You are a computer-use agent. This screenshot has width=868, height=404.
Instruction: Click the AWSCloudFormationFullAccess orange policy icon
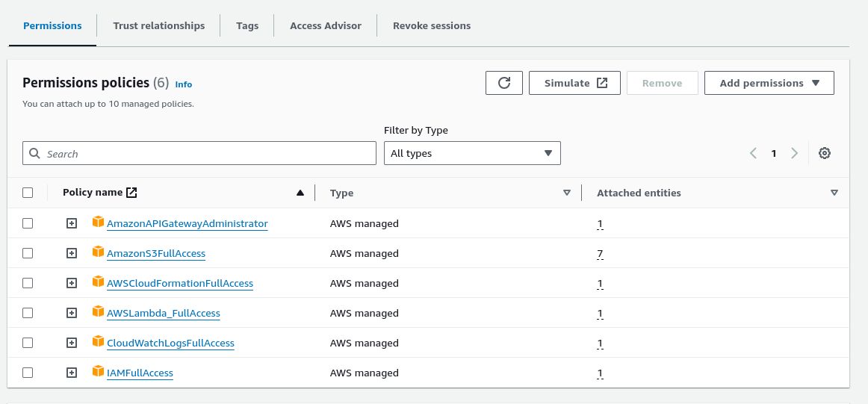point(98,282)
